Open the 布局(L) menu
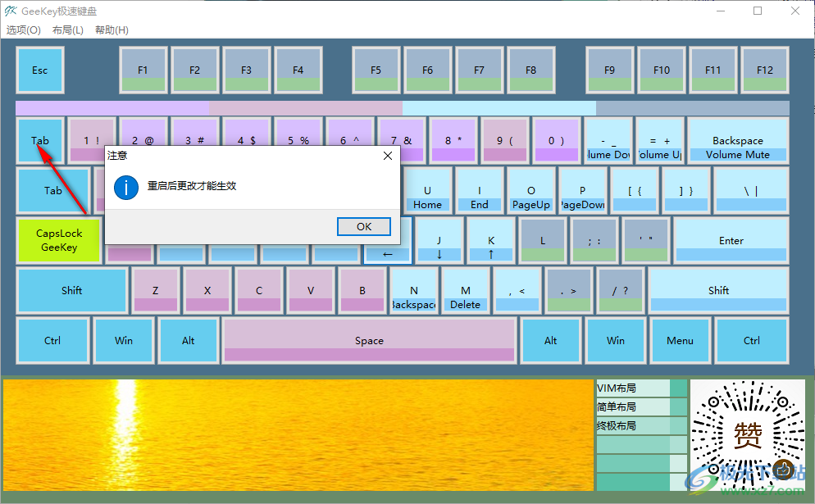Viewport: 815px width, 504px height. click(68, 30)
